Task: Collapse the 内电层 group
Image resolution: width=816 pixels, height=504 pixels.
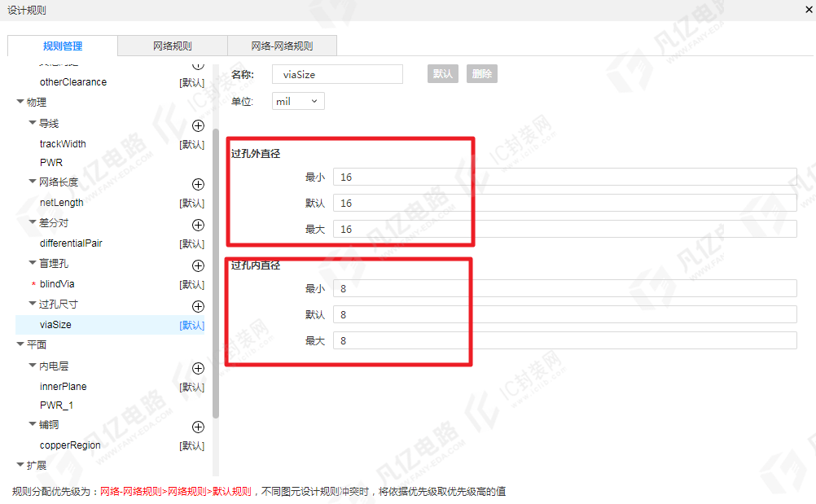Action: (x=33, y=366)
